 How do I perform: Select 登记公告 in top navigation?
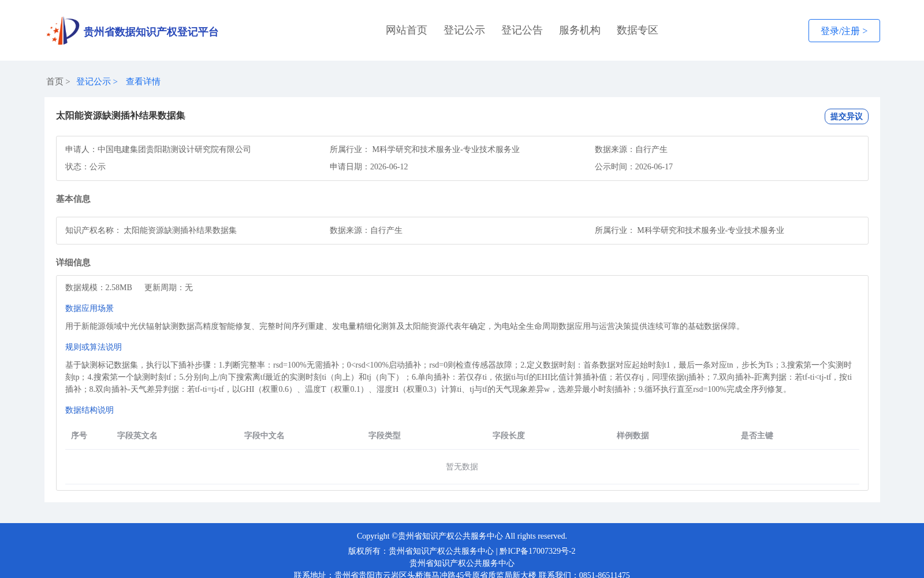click(522, 30)
